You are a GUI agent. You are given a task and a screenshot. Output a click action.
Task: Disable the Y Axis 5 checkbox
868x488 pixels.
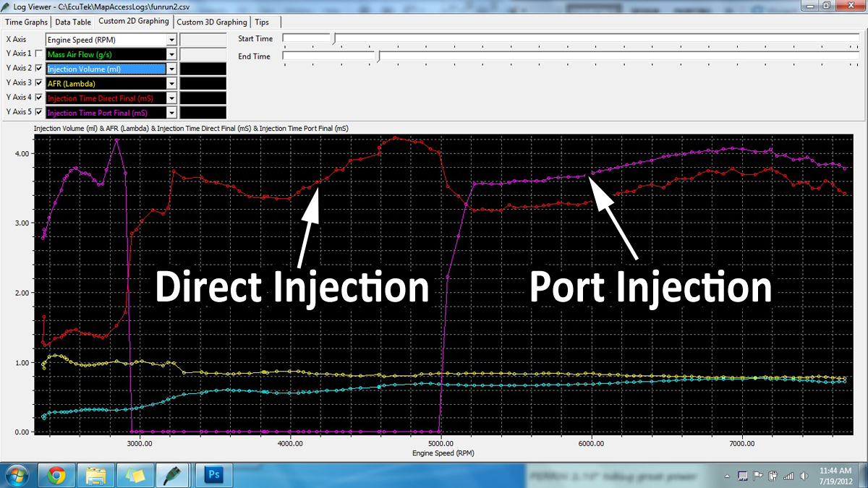[38, 112]
